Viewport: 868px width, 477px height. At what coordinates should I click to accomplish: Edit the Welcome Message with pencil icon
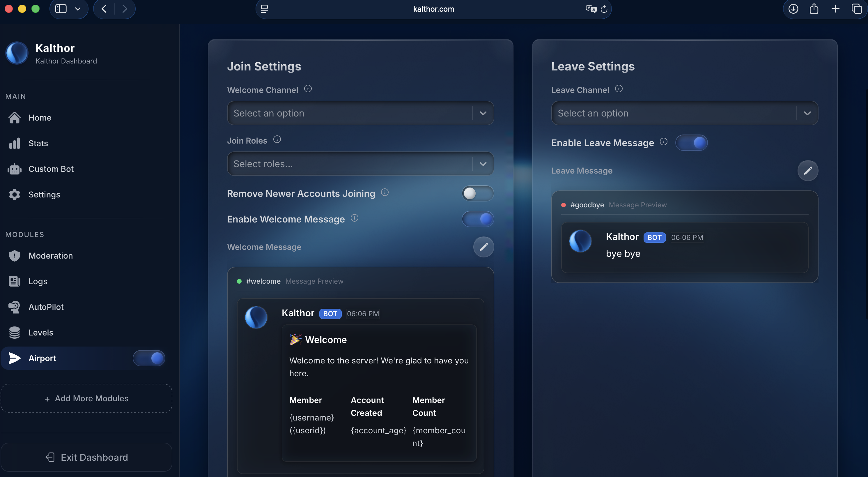tap(483, 247)
